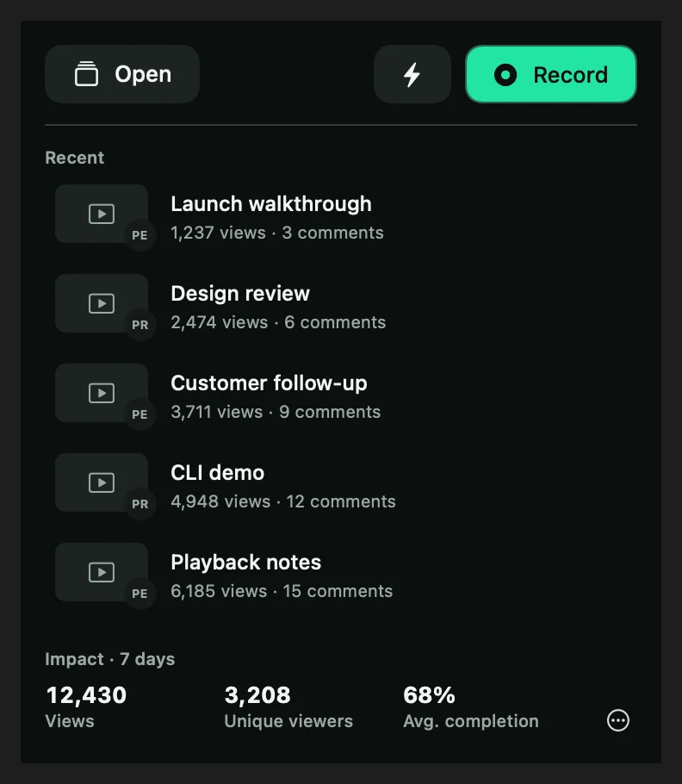Click the Open library button

(122, 74)
